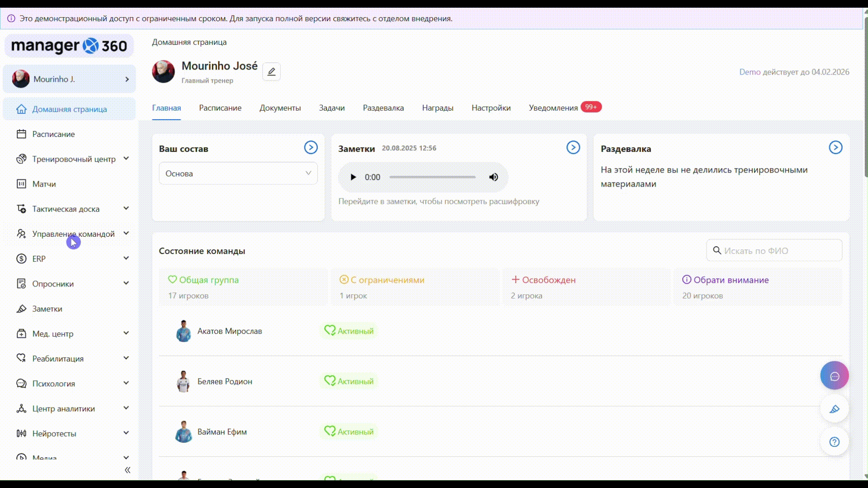
Task: Open Ваш состав arrow icon
Action: [x=311, y=147]
